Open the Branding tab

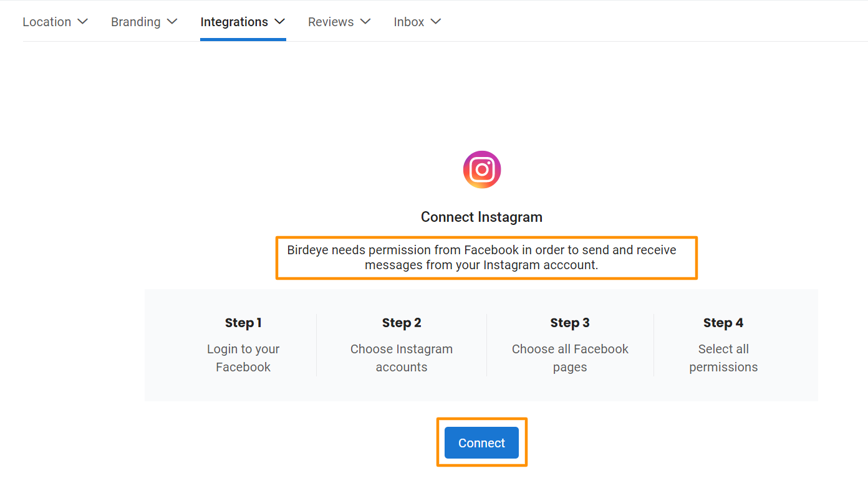pos(135,22)
